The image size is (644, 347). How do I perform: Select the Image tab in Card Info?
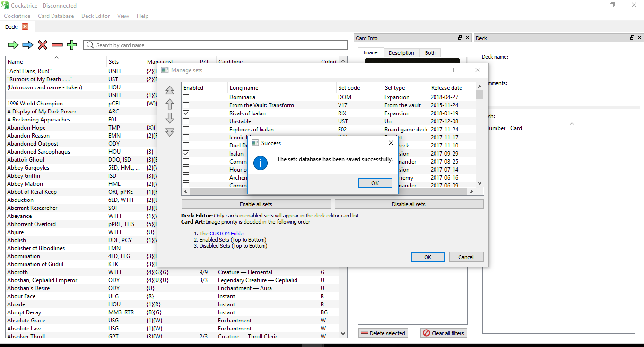click(370, 52)
